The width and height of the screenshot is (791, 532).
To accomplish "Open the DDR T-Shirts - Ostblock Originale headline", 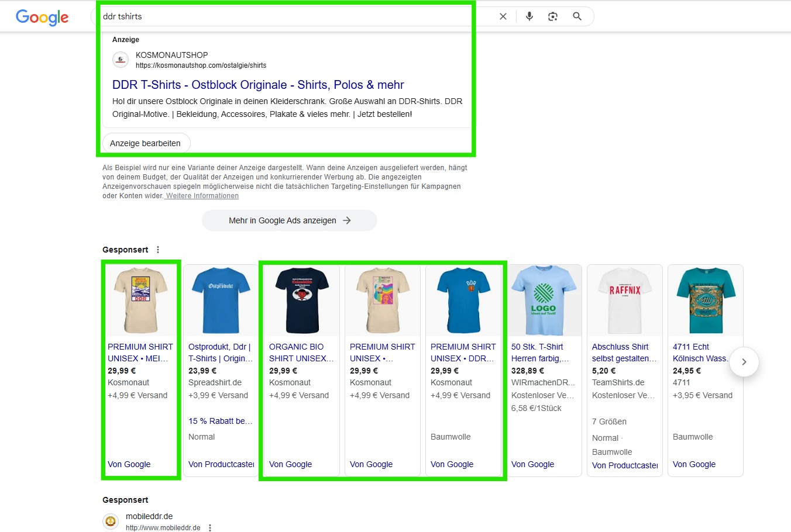I will 258,85.
